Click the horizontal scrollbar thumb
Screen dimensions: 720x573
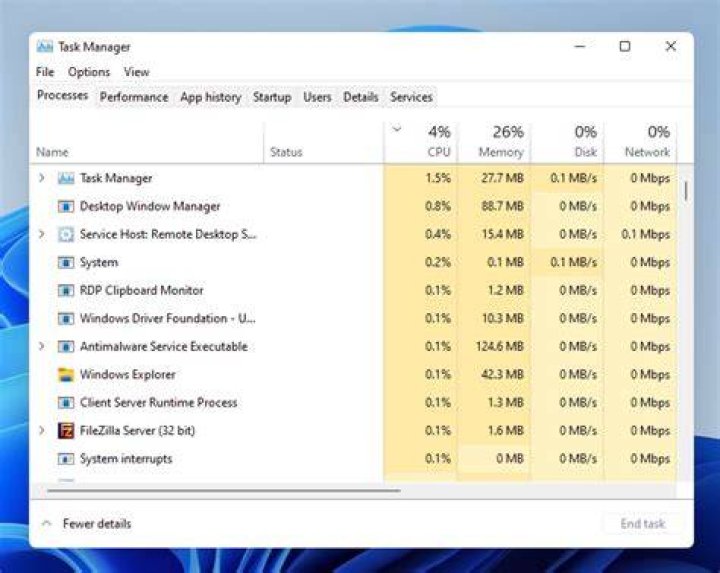coord(224,490)
